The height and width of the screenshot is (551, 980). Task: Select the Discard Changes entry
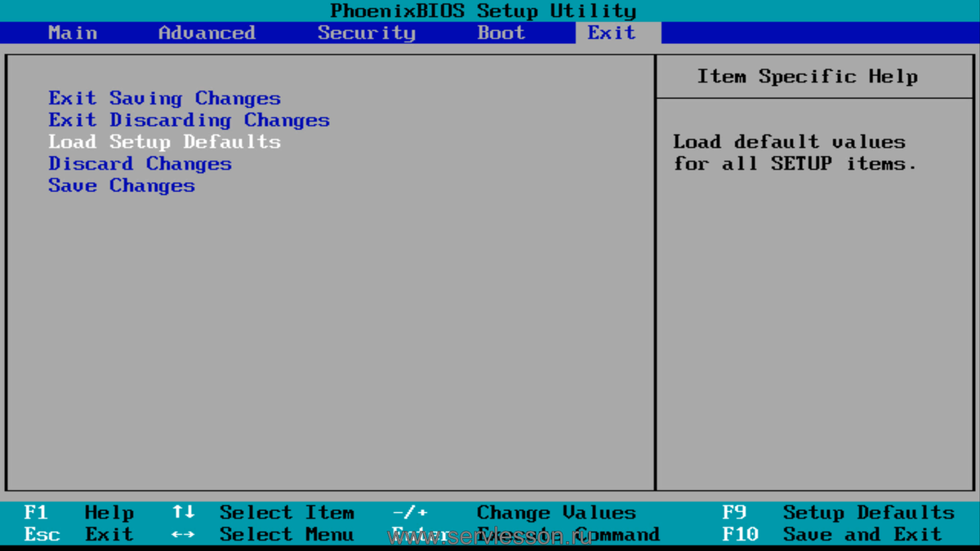pyautogui.click(x=140, y=164)
